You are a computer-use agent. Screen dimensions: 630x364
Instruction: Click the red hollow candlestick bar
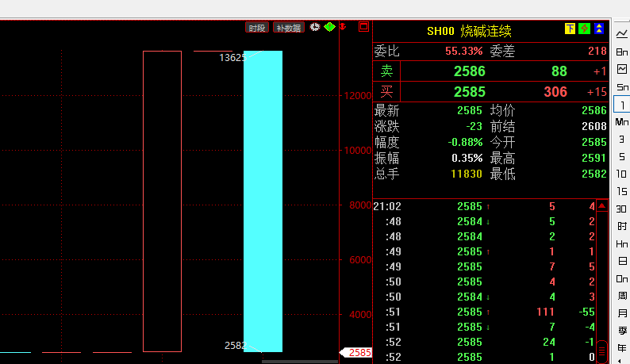click(163, 201)
